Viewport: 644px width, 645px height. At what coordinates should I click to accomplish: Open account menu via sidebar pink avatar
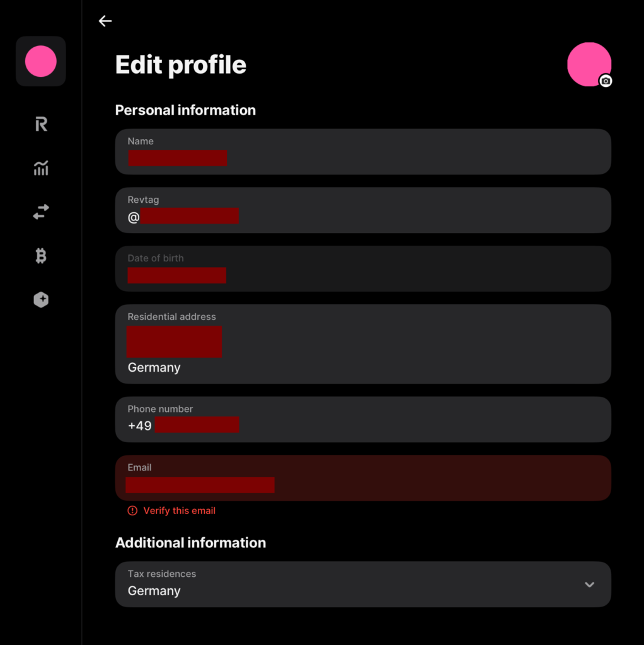tap(41, 61)
